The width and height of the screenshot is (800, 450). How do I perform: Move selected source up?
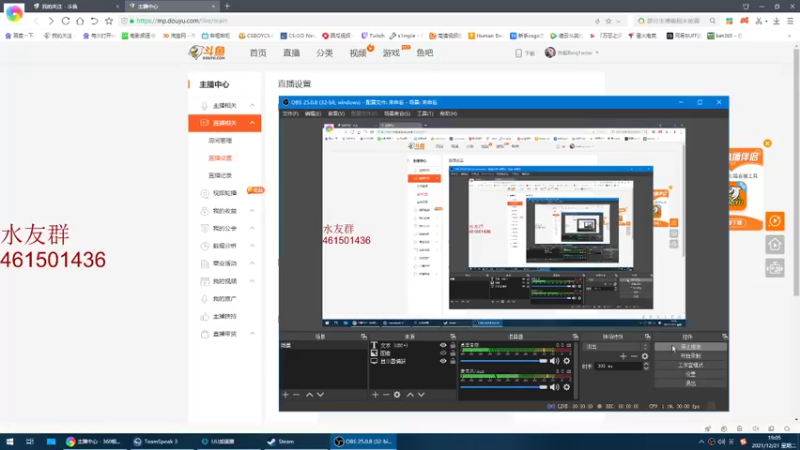point(410,394)
